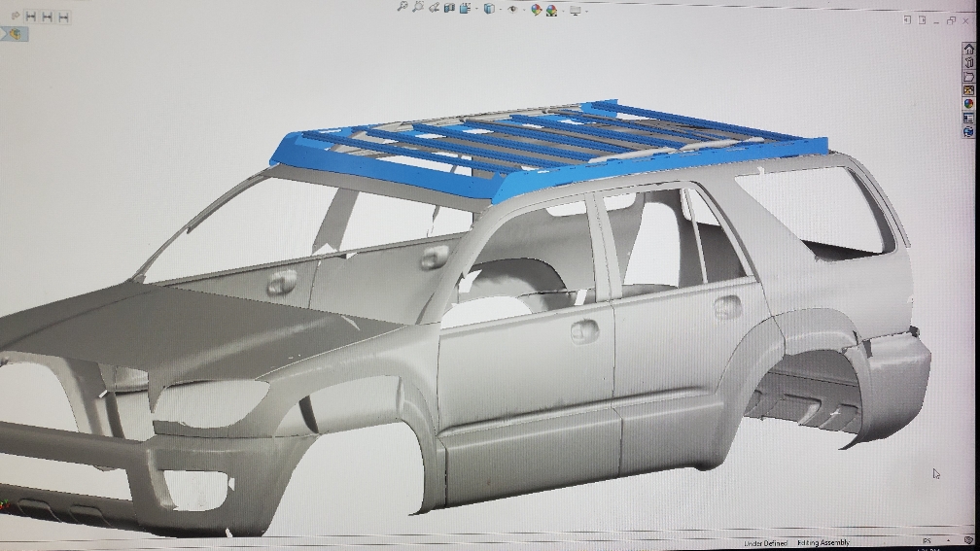980x551 pixels.
Task: Close the document window
Action: [966, 21]
